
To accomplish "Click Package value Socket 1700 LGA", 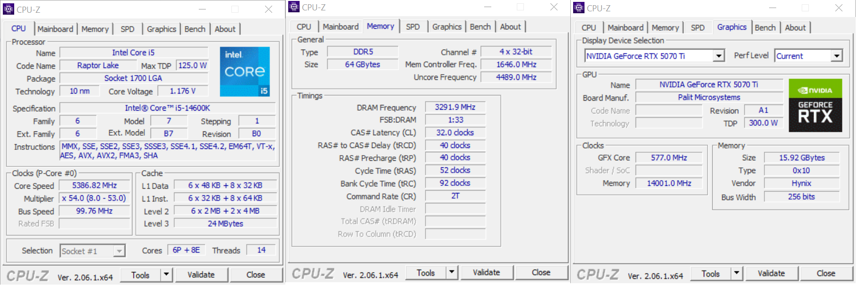I will pyautogui.click(x=133, y=78).
